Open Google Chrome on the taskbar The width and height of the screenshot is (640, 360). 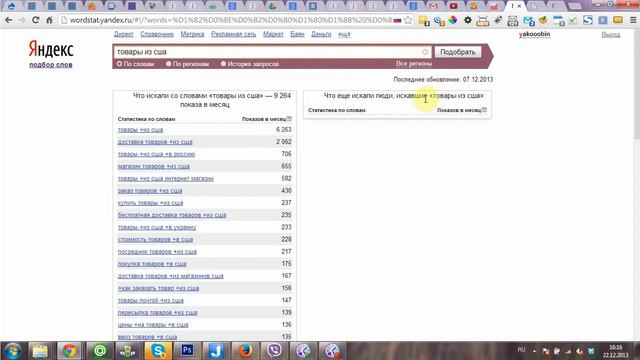69,351
